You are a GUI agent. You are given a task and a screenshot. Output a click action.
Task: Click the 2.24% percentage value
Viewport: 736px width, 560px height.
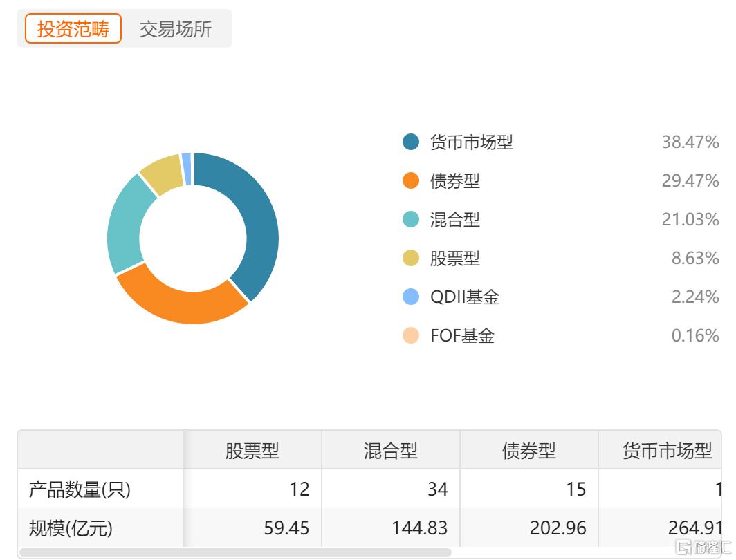click(x=695, y=297)
